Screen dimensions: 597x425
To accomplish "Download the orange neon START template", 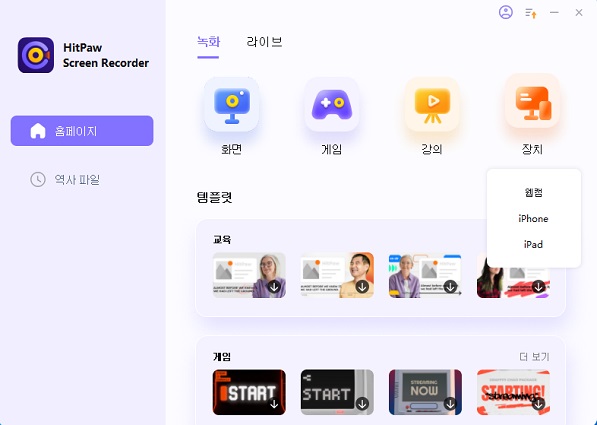I will 274,404.
